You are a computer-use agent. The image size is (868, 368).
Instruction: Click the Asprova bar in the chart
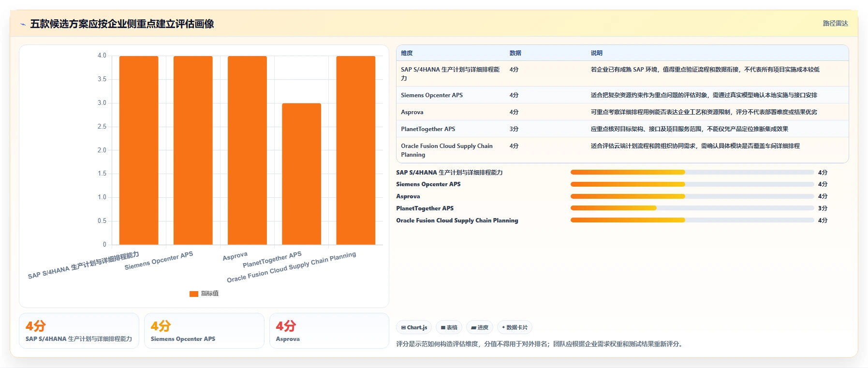tap(247, 150)
